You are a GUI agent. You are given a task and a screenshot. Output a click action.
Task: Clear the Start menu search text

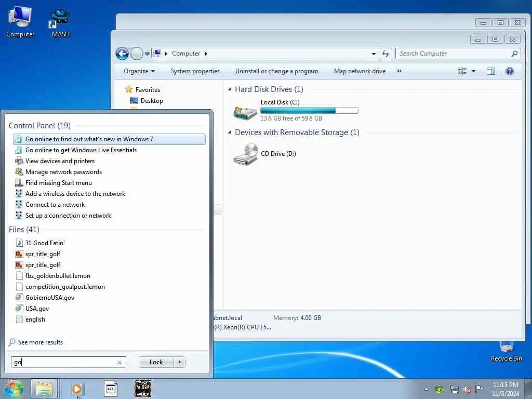(x=119, y=362)
